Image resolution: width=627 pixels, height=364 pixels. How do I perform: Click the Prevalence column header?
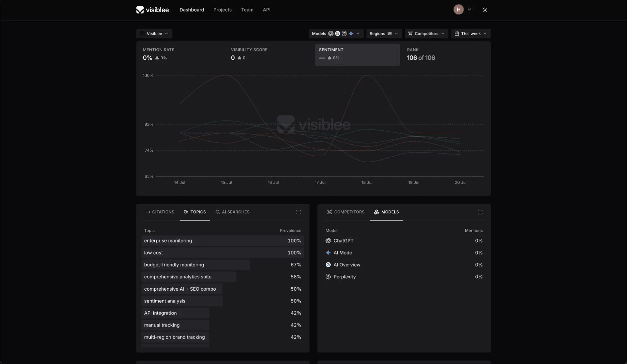point(290,231)
